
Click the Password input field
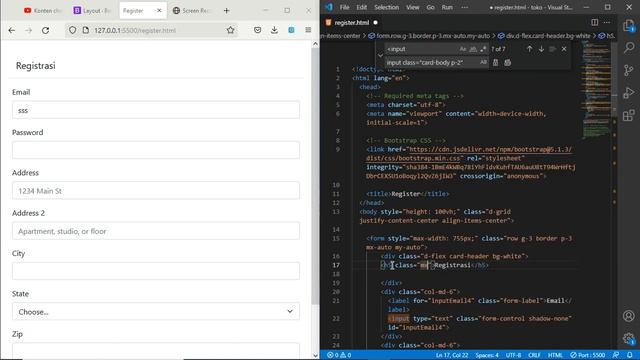156,150
